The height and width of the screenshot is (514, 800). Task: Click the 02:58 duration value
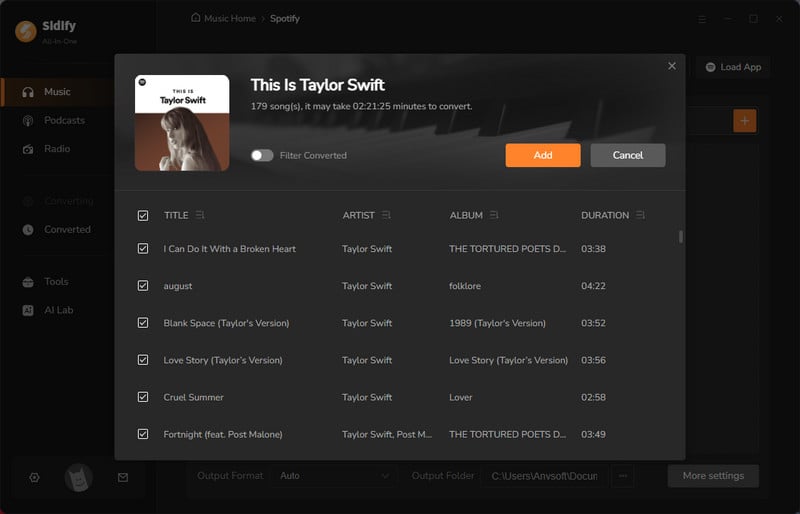point(593,397)
